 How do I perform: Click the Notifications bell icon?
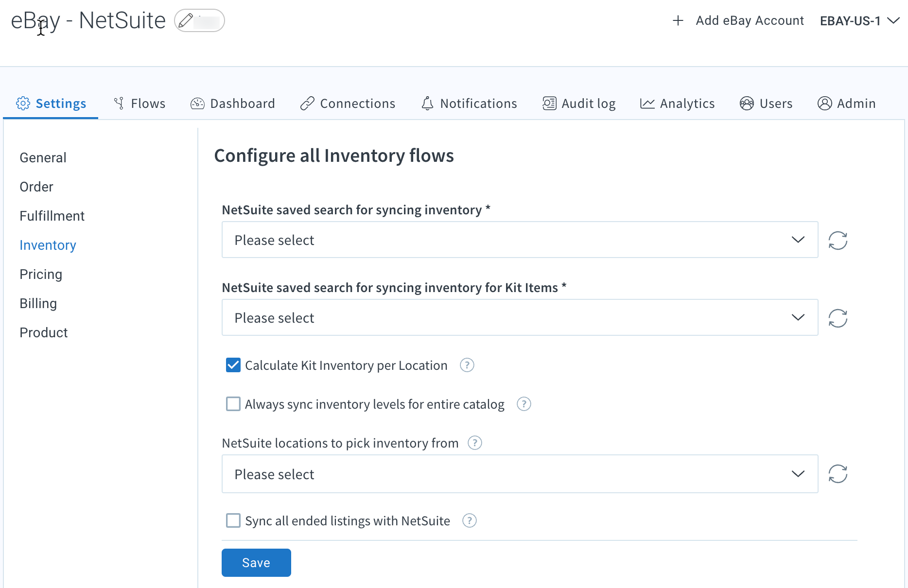click(x=427, y=103)
